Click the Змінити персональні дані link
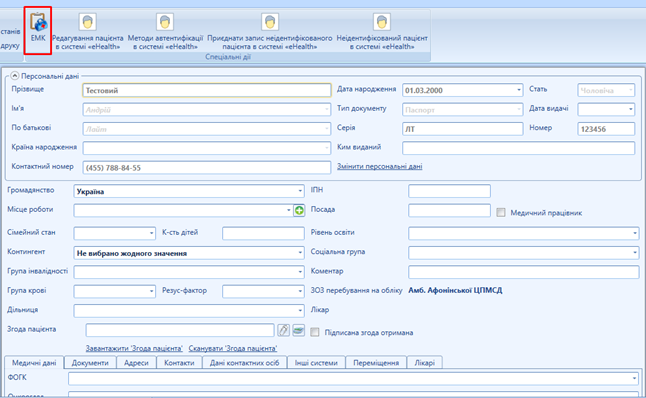 [x=379, y=166]
